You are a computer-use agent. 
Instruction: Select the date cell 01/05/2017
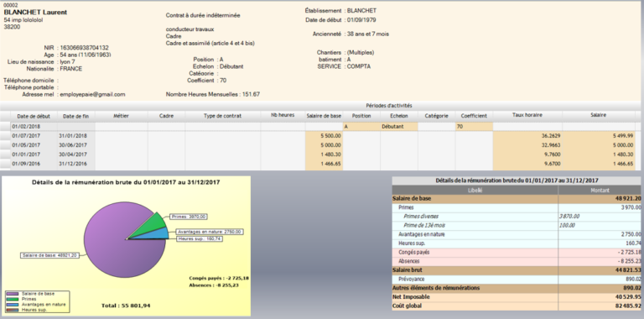[x=34, y=145]
